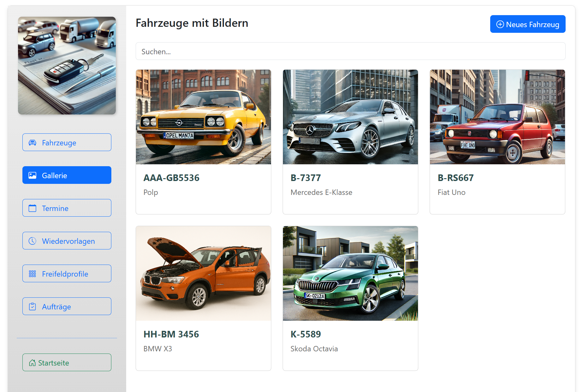Click the house icon beside Startseite
Image resolution: width=588 pixels, height=392 pixels.
(x=32, y=363)
